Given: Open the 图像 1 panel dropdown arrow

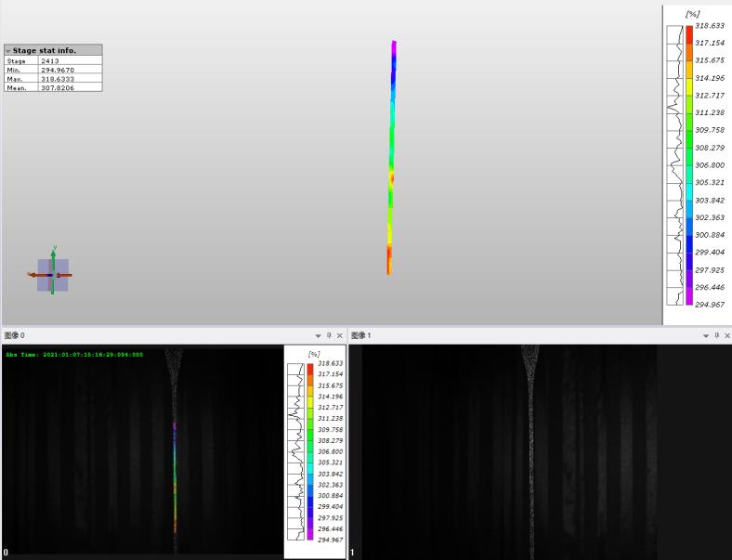Looking at the screenshot, I should [x=705, y=335].
